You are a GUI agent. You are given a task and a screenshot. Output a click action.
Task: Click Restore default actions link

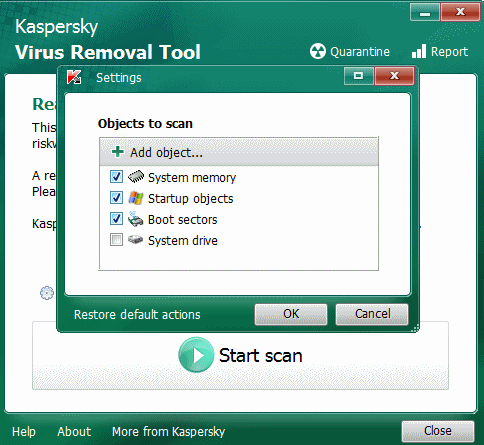pos(137,315)
